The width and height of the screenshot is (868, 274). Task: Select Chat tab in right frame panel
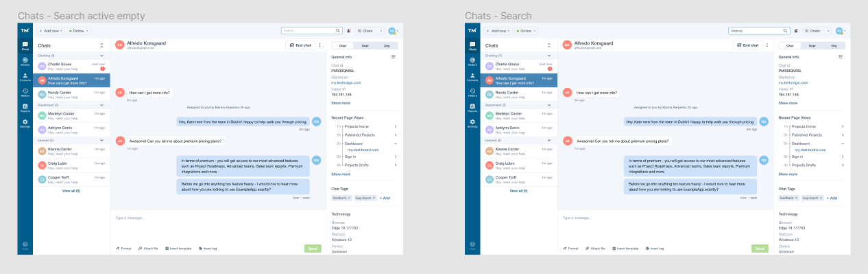click(x=790, y=45)
